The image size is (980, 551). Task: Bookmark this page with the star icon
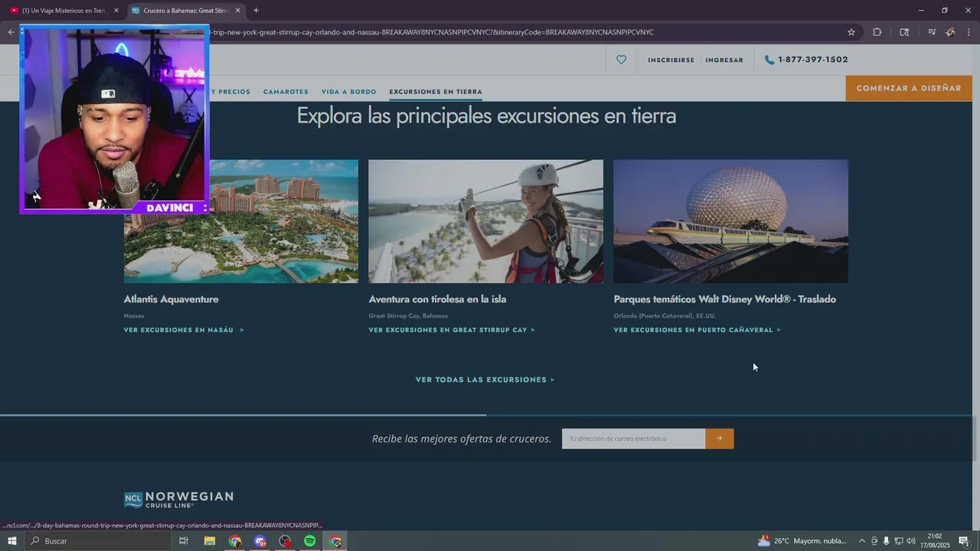(x=851, y=32)
